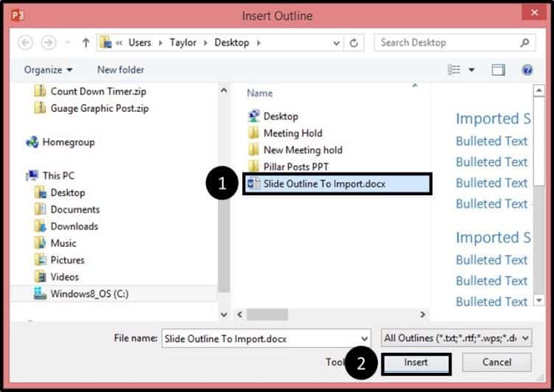Go up one folder level

pos(85,43)
